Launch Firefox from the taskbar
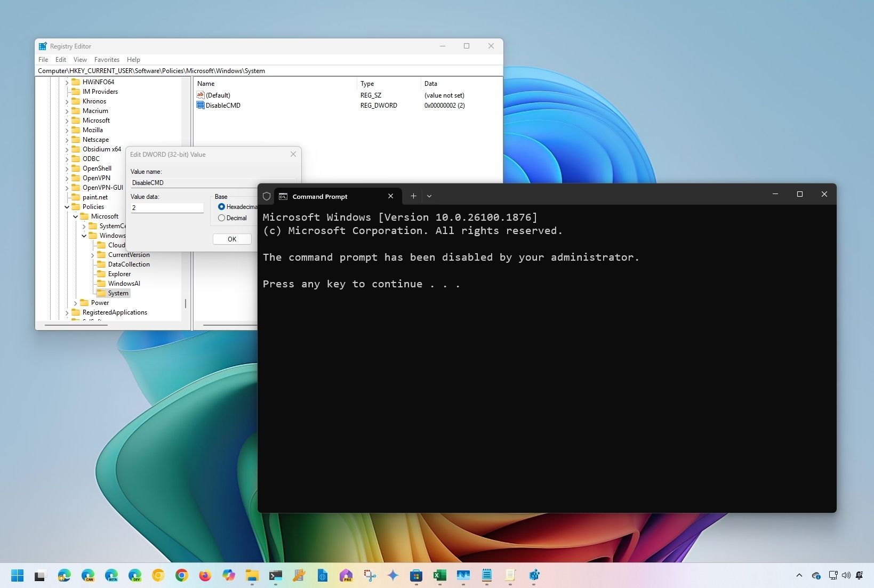Screen dimensions: 874x588 (x=205, y=576)
